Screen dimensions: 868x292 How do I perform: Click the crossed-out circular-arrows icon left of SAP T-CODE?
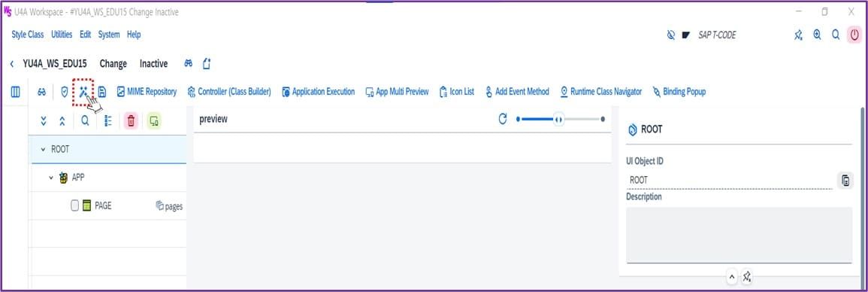click(x=671, y=35)
